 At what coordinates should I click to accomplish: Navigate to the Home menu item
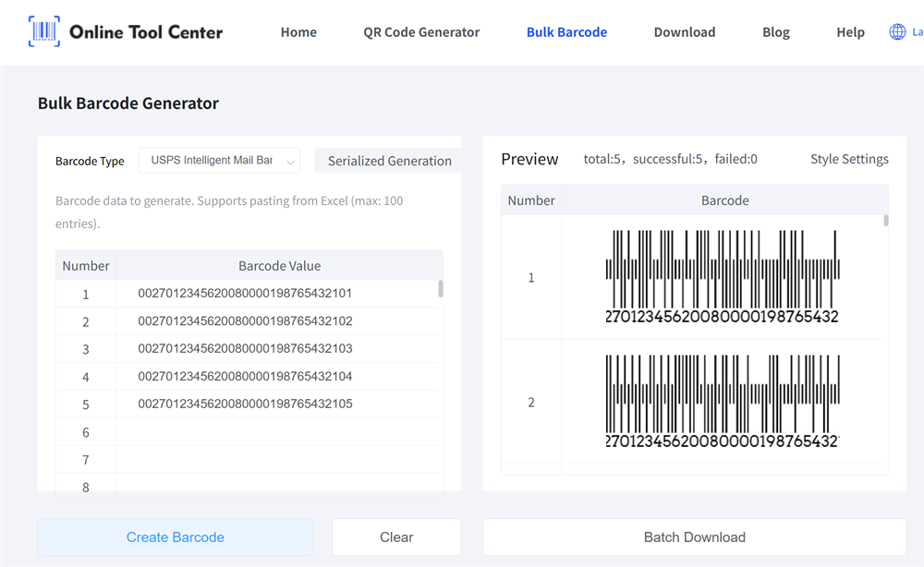298,31
